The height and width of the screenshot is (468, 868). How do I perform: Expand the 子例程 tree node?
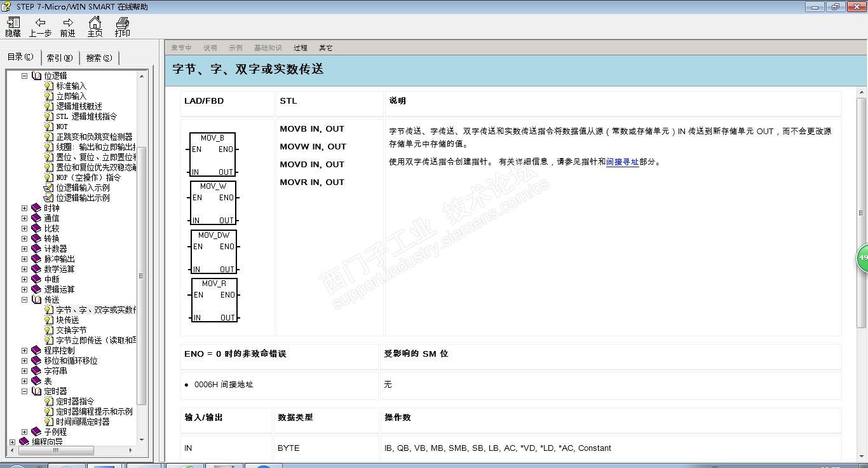[25, 432]
